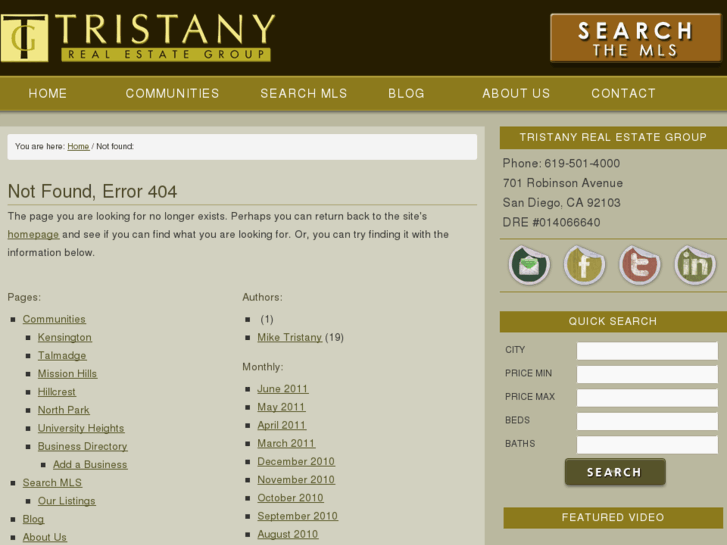Image resolution: width=727 pixels, height=545 pixels.
Task: Click the 701 Robinson Avenue address text
Action: click(x=563, y=183)
